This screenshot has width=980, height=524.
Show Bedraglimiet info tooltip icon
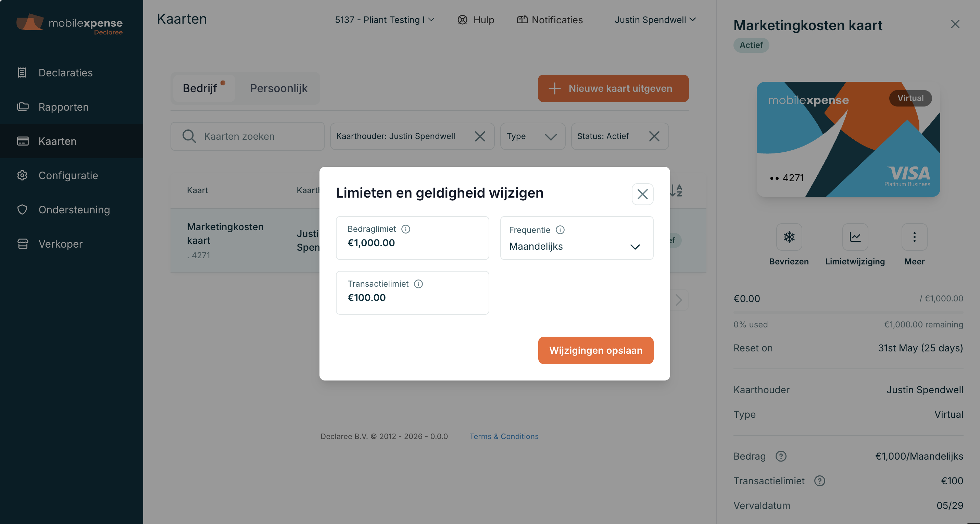(x=406, y=229)
